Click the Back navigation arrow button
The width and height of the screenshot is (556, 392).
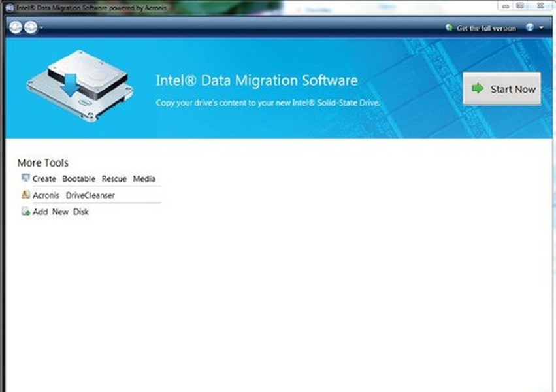[16, 27]
